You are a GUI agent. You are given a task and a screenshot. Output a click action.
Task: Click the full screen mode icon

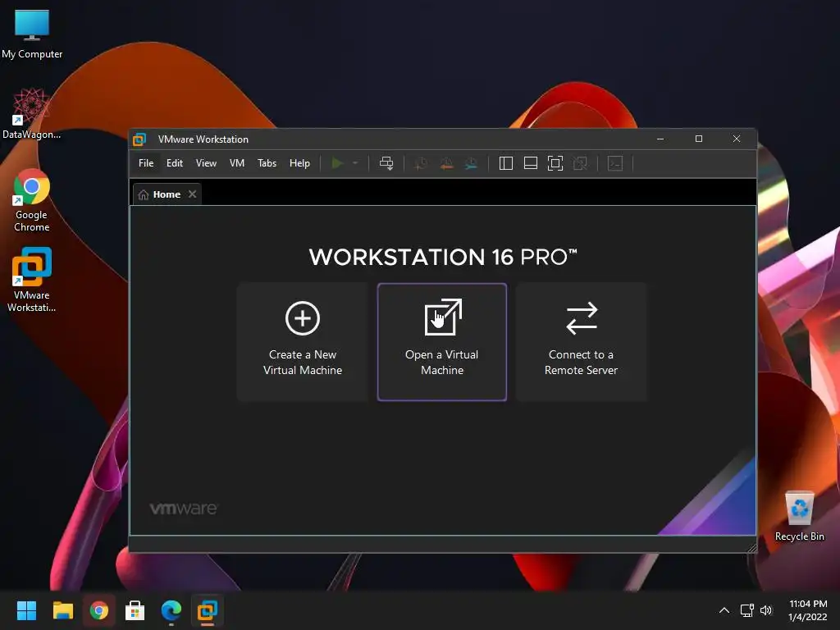click(x=555, y=163)
